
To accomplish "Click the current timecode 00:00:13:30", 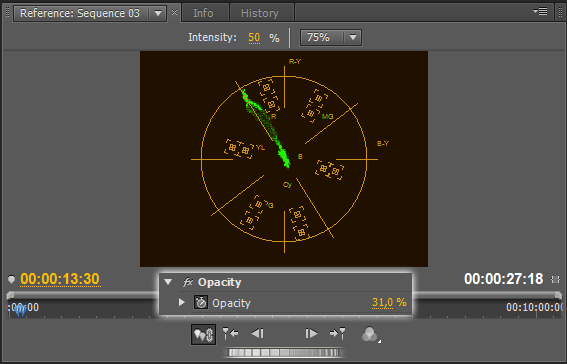I will pyautogui.click(x=60, y=279).
